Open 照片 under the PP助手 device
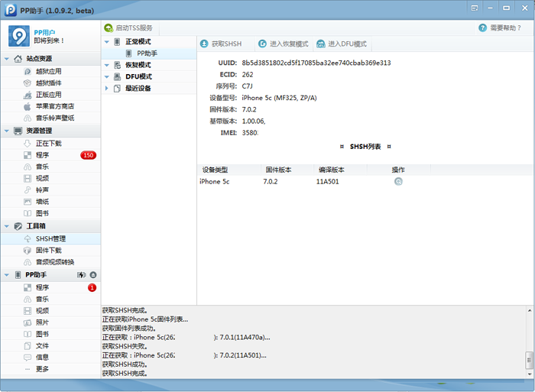The width and height of the screenshot is (535, 392). pyautogui.click(x=42, y=322)
